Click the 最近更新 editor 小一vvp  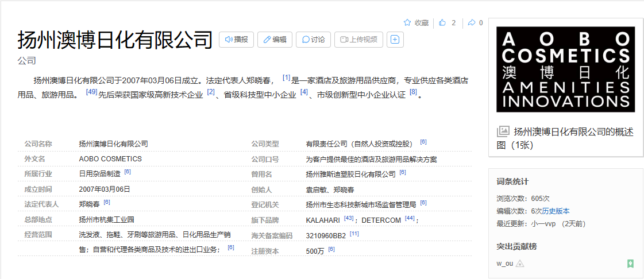[545, 224]
